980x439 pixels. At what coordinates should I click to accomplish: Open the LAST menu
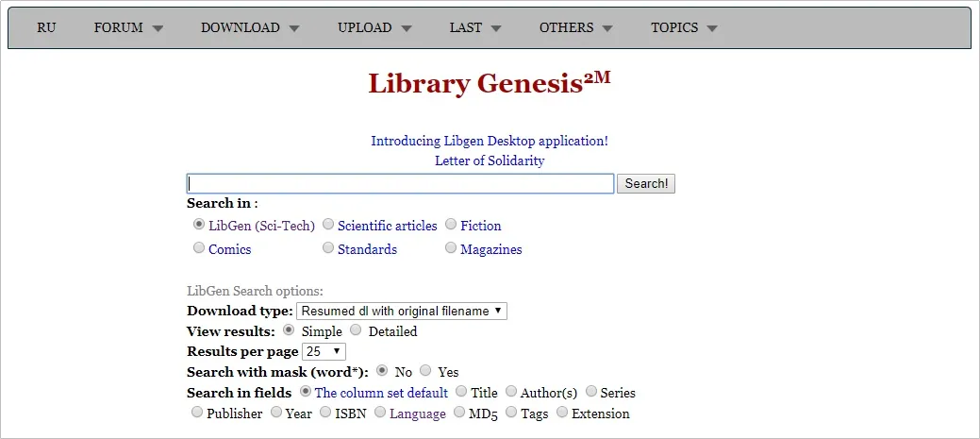point(475,27)
